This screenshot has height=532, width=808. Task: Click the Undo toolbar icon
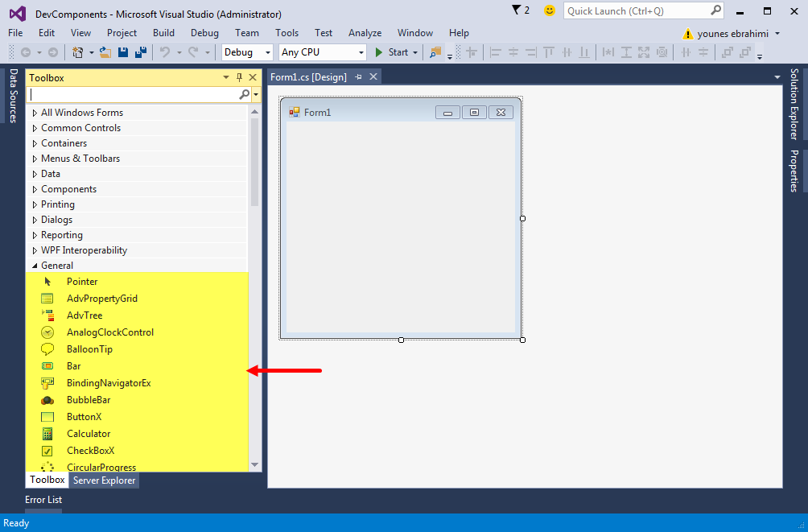tap(164, 52)
